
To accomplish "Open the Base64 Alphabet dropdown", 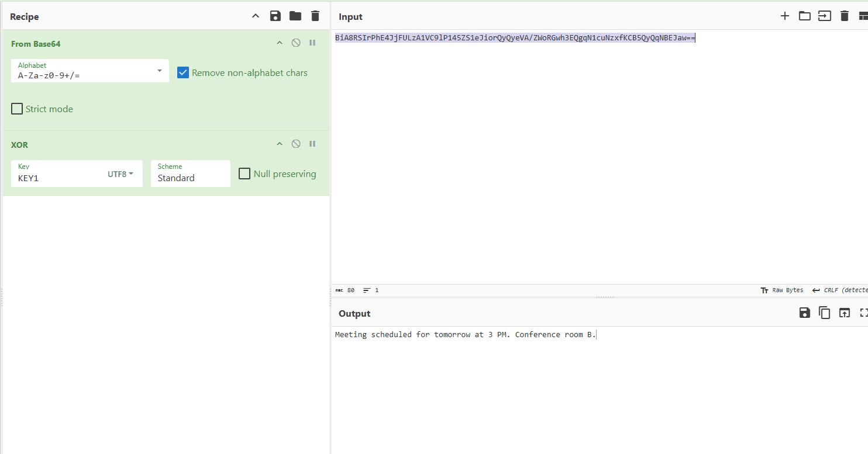I will [x=160, y=71].
